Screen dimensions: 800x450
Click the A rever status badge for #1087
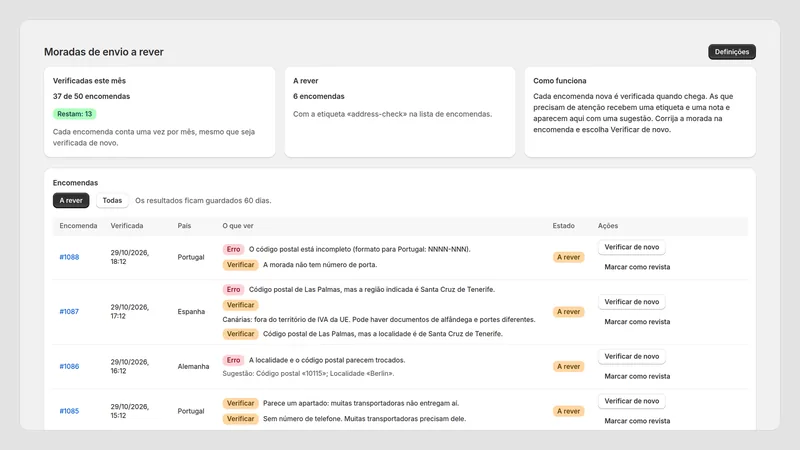(x=568, y=312)
